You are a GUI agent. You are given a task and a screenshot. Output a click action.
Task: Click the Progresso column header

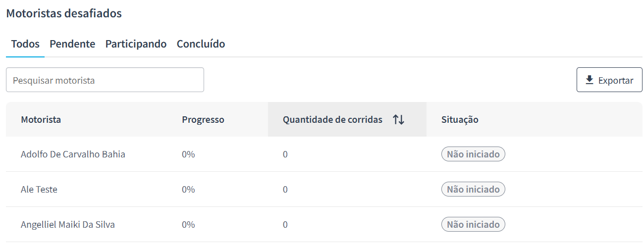pyautogui.click(x=203, y=119)
